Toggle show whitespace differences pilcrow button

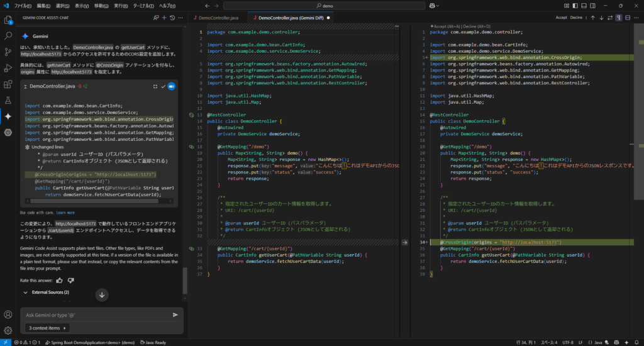click(x=619, y=18)
